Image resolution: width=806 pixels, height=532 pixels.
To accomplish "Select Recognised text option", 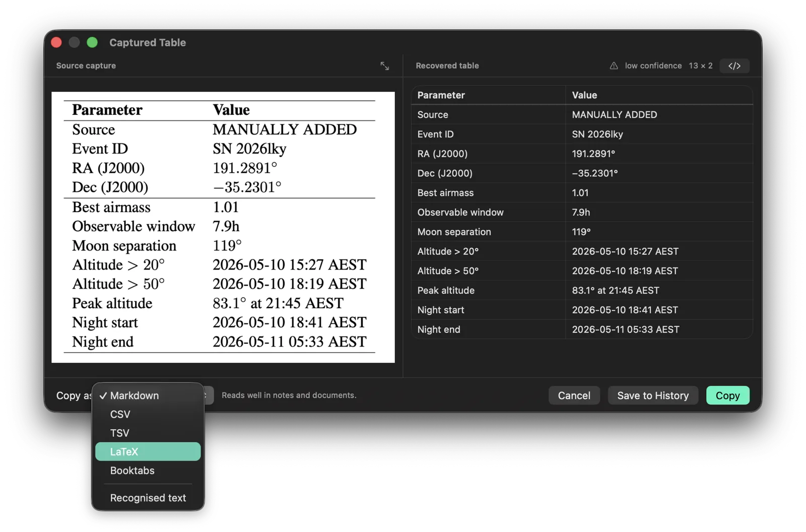I will pos(148,498).
